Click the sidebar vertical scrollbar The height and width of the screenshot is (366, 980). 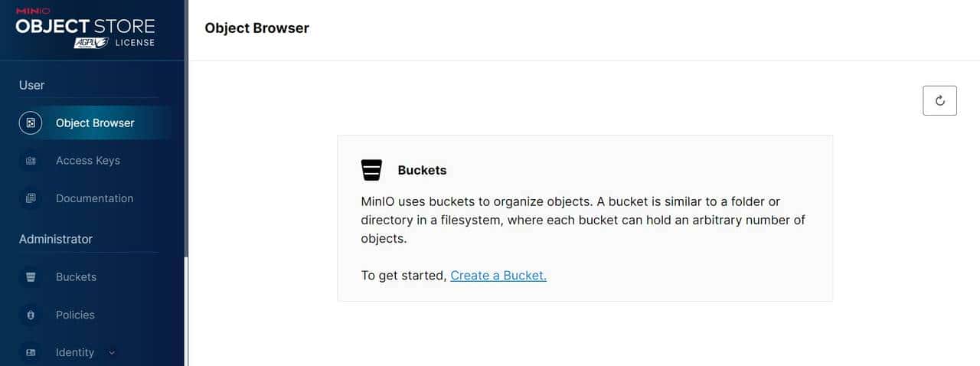(x=185, y=306)
